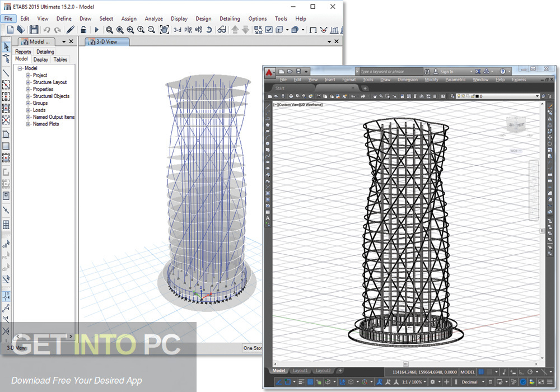Viewport: 560px width, 392px height.
Task: Open the ETABS File menu
Action: [x=8, y=18]
